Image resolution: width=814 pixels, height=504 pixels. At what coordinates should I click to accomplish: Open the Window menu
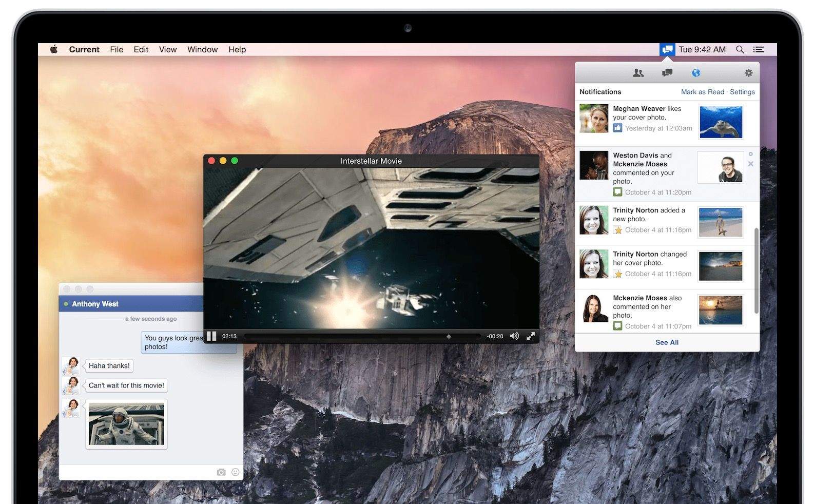click(202, 49)
